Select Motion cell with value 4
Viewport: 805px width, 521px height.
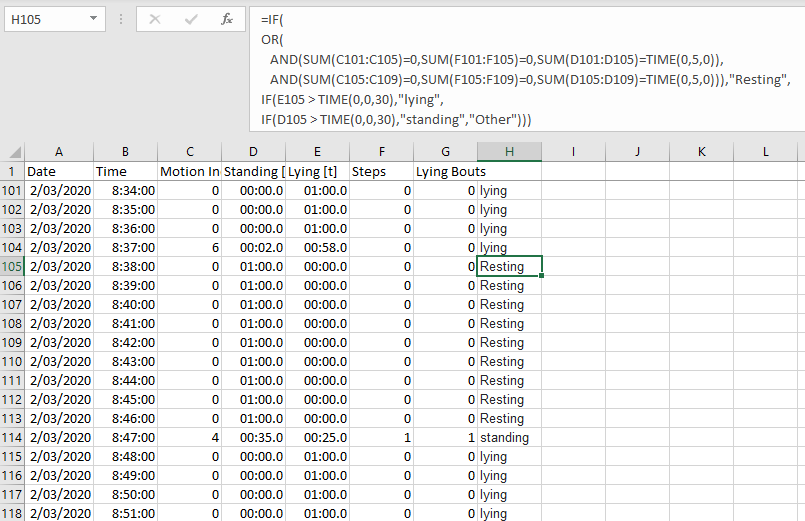189,437
